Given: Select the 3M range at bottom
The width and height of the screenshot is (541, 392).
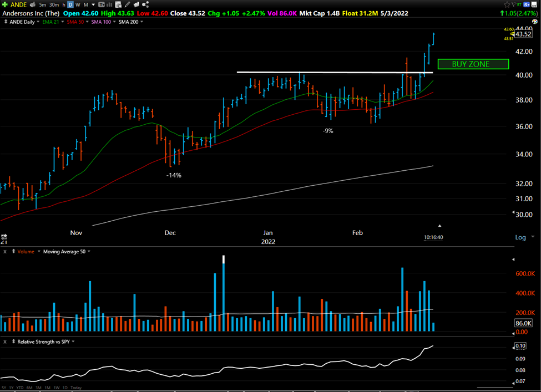Looking at the screenshot, I should [x=38, y=388].
